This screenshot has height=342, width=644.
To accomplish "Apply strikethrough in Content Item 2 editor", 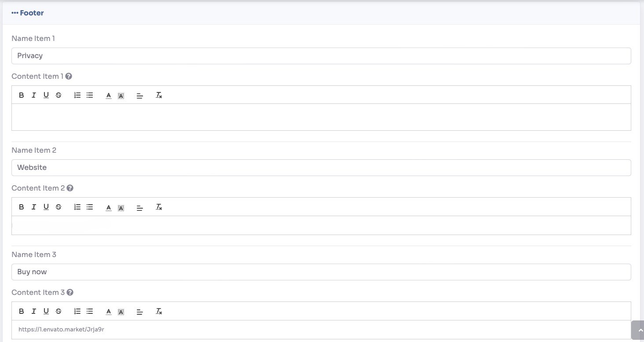I will [x=59, y=207].
